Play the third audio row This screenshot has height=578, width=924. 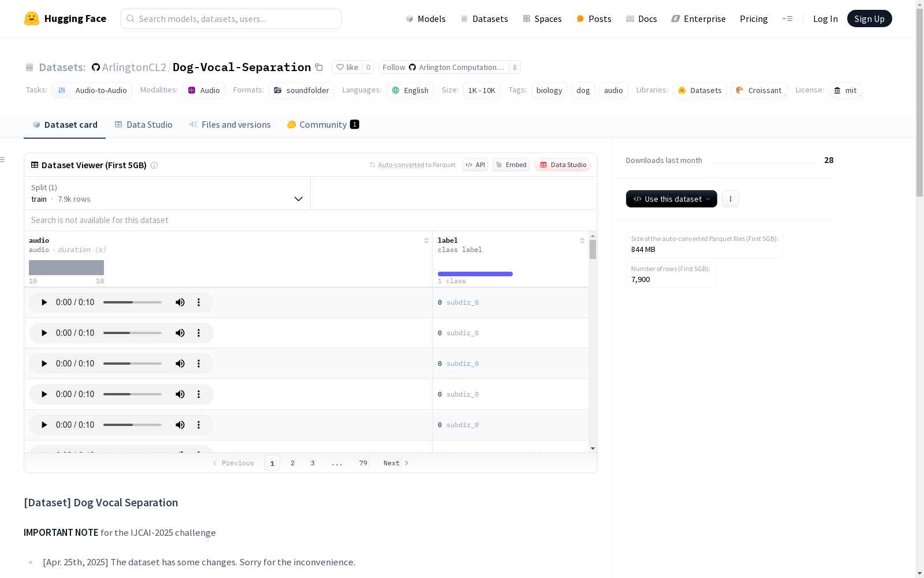pyautogui.click(x=44, y=364)
